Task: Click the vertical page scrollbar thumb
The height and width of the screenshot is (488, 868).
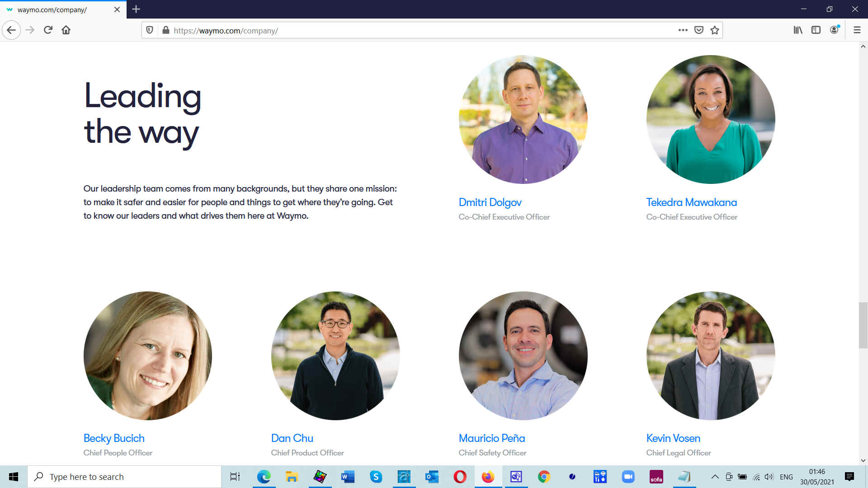Action: [863, 325]
